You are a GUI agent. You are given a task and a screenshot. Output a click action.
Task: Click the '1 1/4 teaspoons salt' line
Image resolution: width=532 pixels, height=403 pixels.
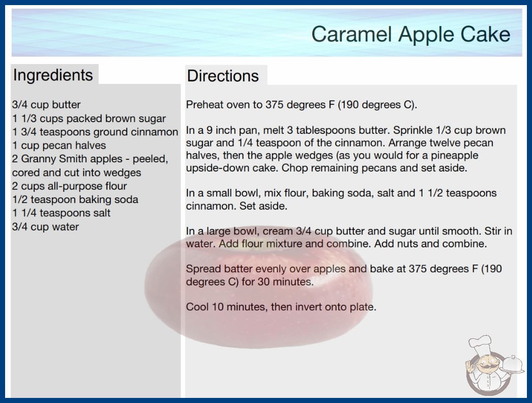(62, 213)
